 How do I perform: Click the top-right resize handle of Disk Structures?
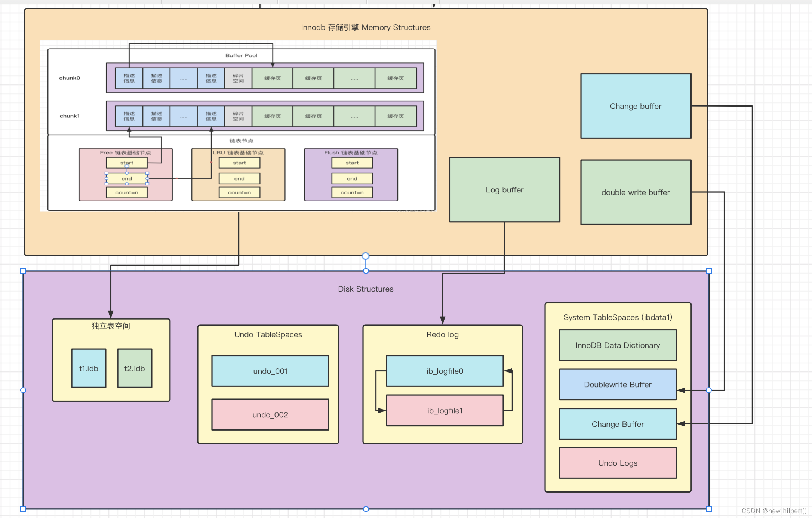coord(708,271)
